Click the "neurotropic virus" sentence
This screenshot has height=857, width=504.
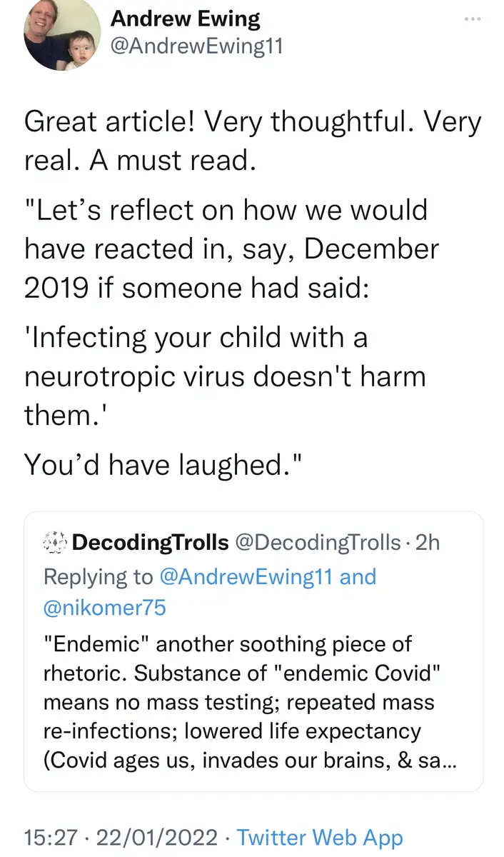click(225, 375)
